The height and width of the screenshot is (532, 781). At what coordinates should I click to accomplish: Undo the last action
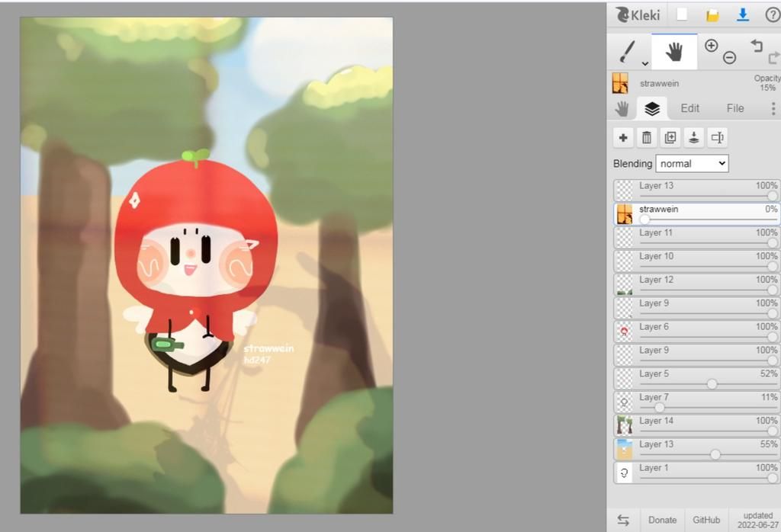pos(757,46)
